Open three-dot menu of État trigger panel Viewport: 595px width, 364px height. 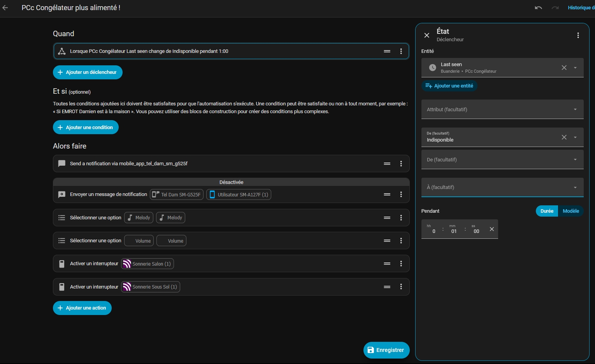click(578, 35)
